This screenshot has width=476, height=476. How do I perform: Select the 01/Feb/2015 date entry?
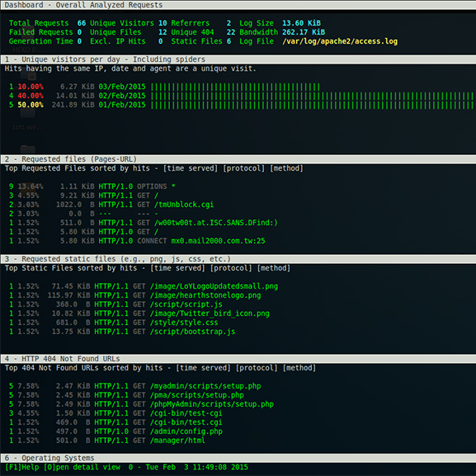[122, 105]
